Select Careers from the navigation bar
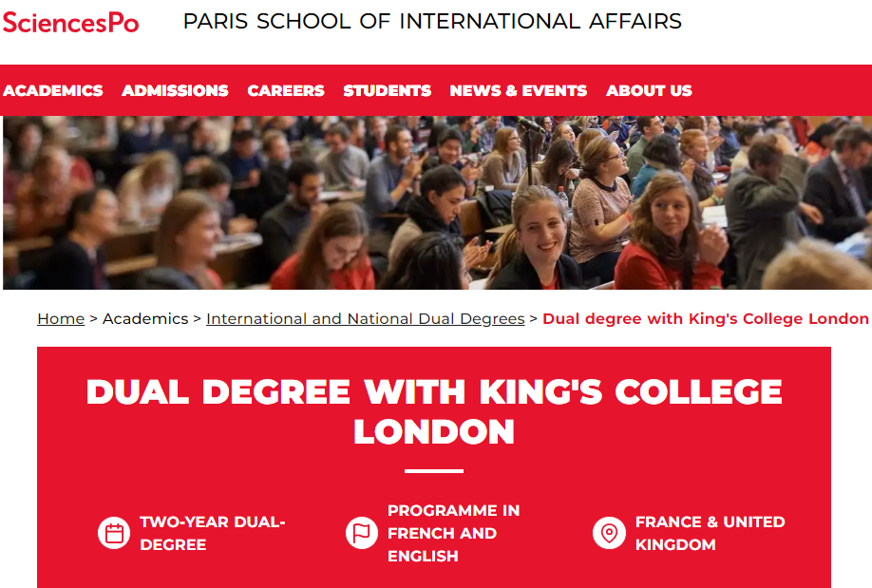This screenshot has height=588, width=872. [x=285, y=90]
